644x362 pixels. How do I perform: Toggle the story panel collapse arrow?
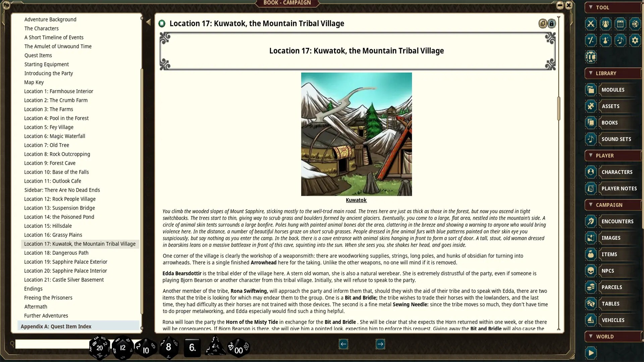point(149,22)
